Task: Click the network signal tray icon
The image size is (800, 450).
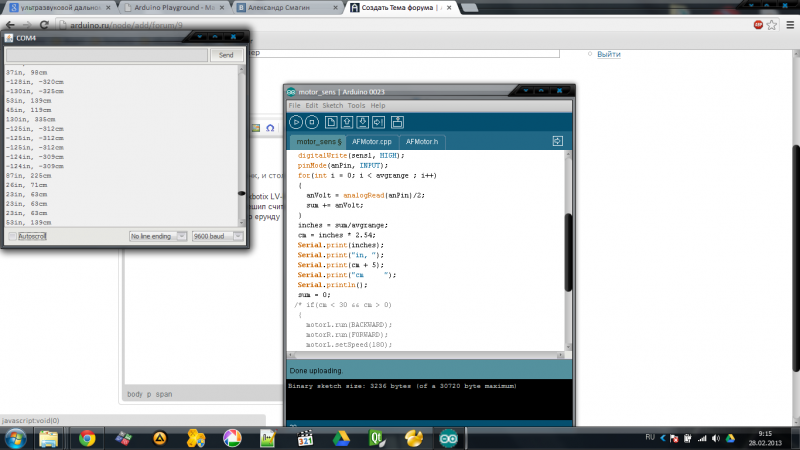Action: (702, 438)
